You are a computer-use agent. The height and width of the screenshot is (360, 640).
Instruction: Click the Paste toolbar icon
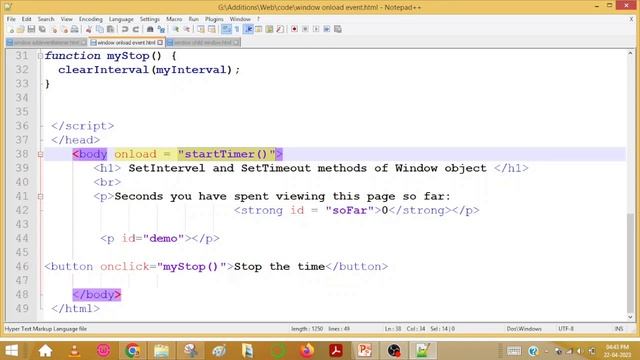110,29
